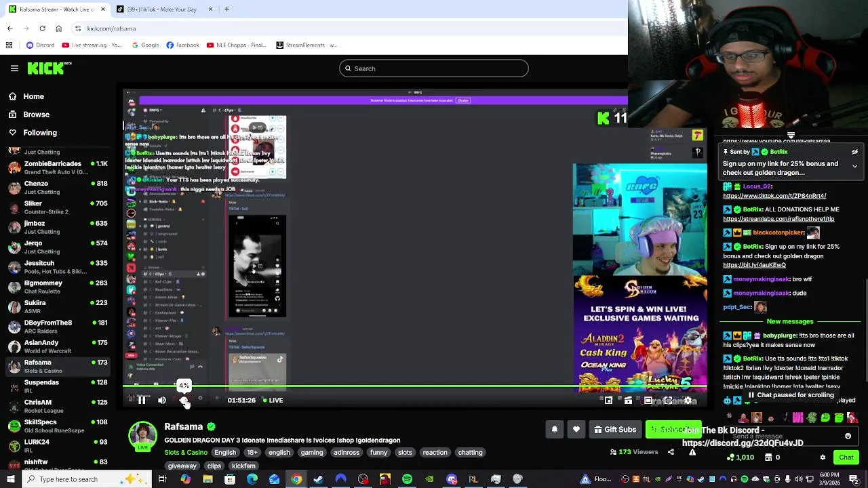This screenshot has height=488, width=868.
Task: Collapse the pinned message chevron
Action: [x=854, y=166]
